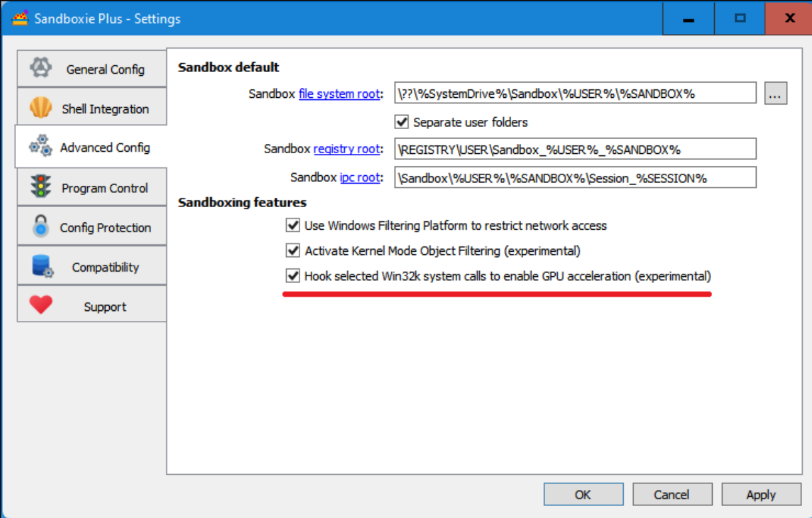
Task: Confirm settings with OK button
Action: 583,495
